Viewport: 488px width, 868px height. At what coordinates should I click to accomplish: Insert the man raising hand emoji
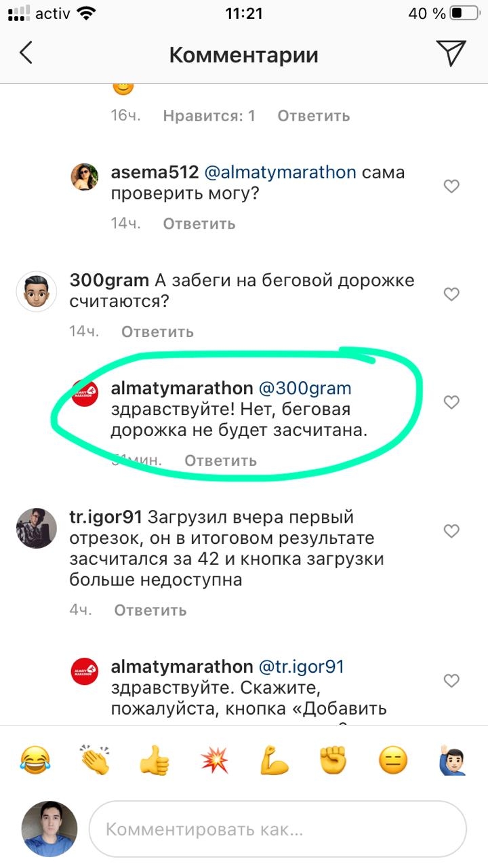[x=452, y=759]
